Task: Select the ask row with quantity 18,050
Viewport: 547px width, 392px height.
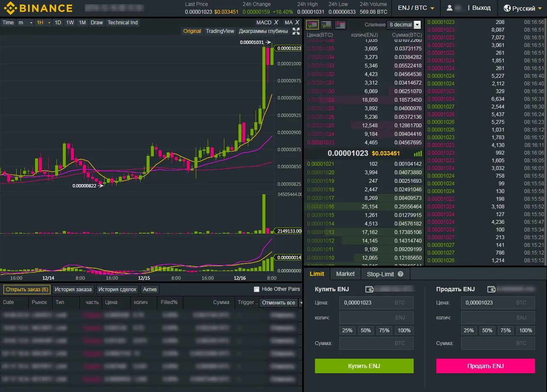Action: (x=365, y=100)
